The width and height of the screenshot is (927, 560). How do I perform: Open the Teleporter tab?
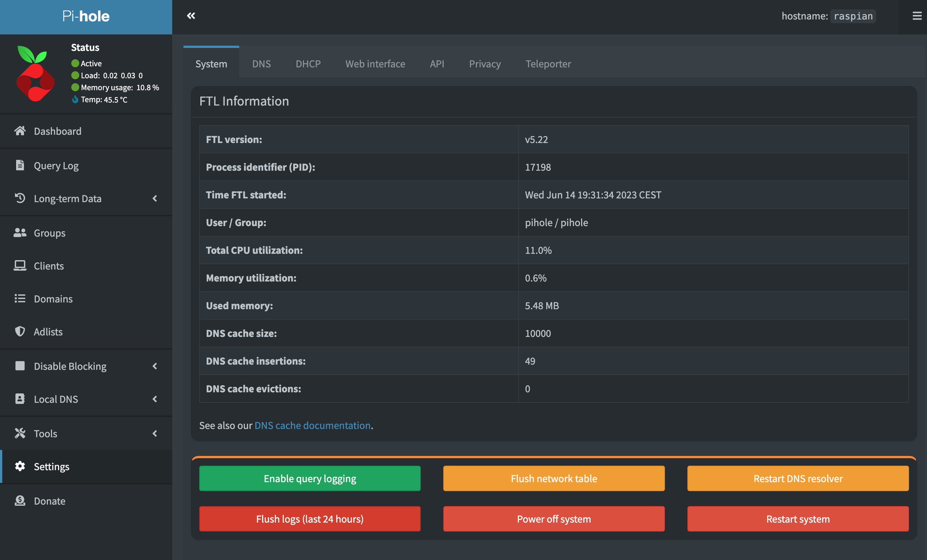(x=548, y=64)
